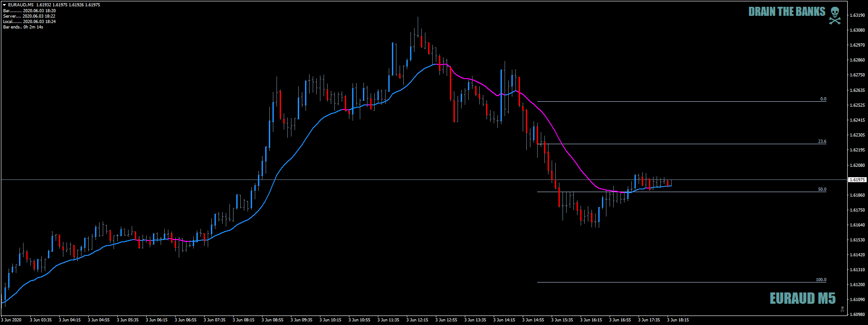Click the '3 Jun 12:55' time axis label
868x325 pixels.
(446, 320)
